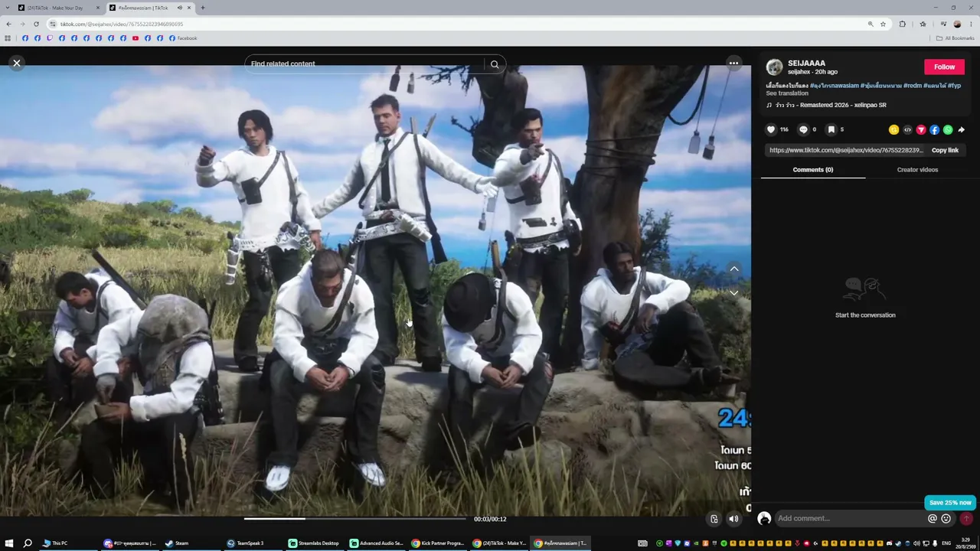Switch to Streamlabs Desktop in the taskbar
Screen dimensions: 980x551
[x=314, y=543]
